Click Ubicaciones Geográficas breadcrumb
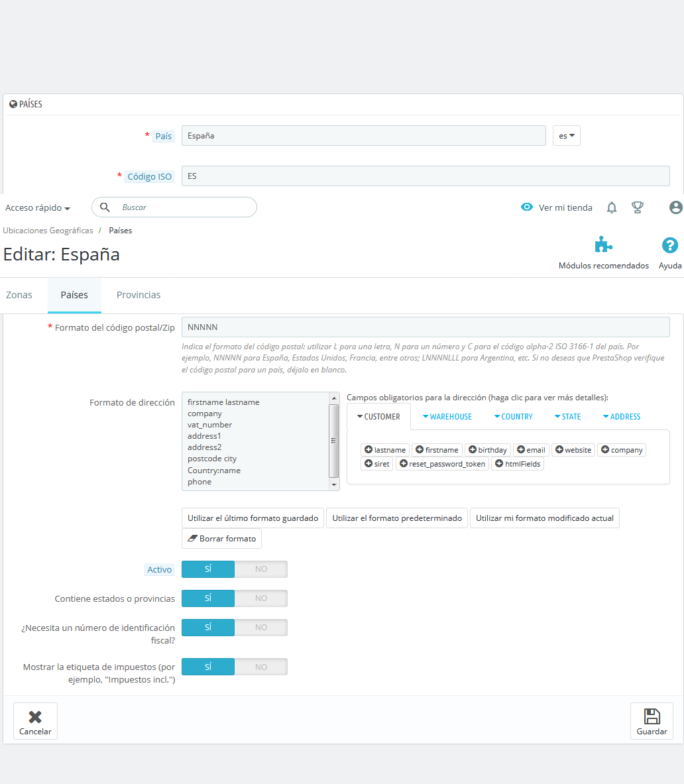The width and height of the screenshot is (684, 784). pyautogui.click(x=48, y=231)
